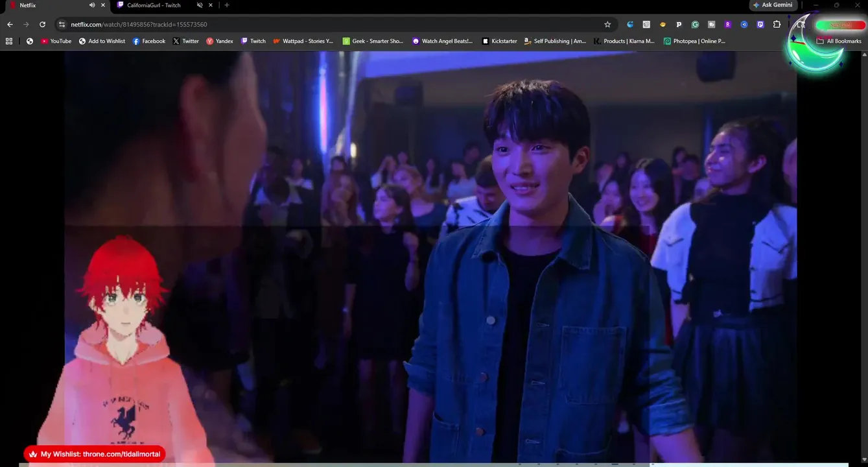Open the YouTube bookmark

pos(56,41)
